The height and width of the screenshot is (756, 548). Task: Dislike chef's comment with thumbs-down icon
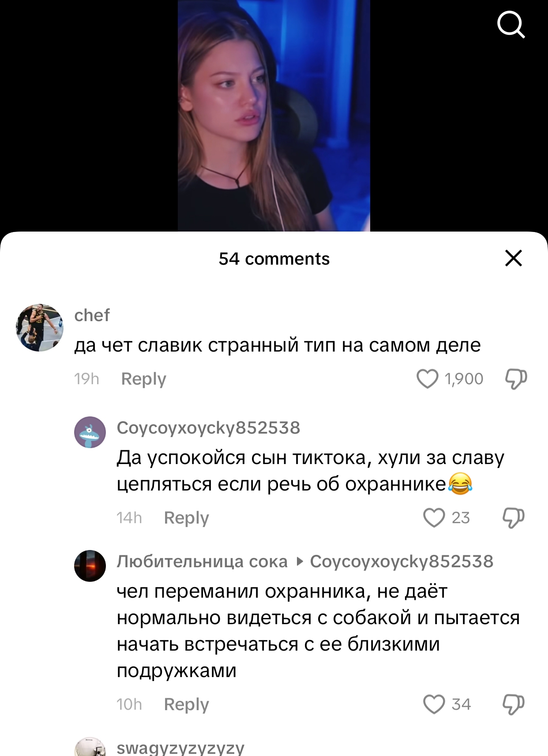point(516,379)
